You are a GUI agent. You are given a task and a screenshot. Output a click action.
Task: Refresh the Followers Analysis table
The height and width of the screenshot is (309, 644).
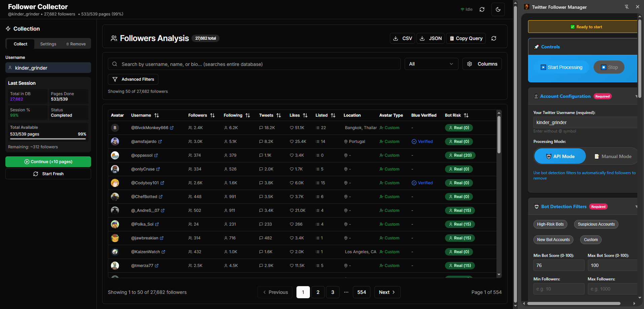click(x=493, y=38)
